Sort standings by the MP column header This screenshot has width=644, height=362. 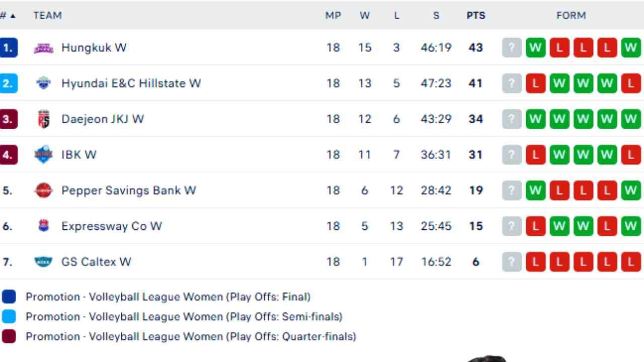pyautogui.click(x=333, y=16)
